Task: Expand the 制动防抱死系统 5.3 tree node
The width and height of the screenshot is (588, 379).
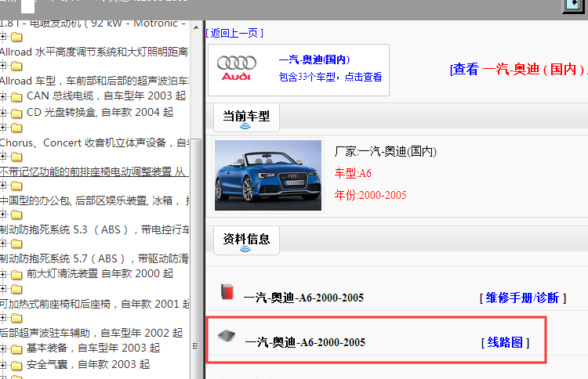Action: tap(3, 215)
